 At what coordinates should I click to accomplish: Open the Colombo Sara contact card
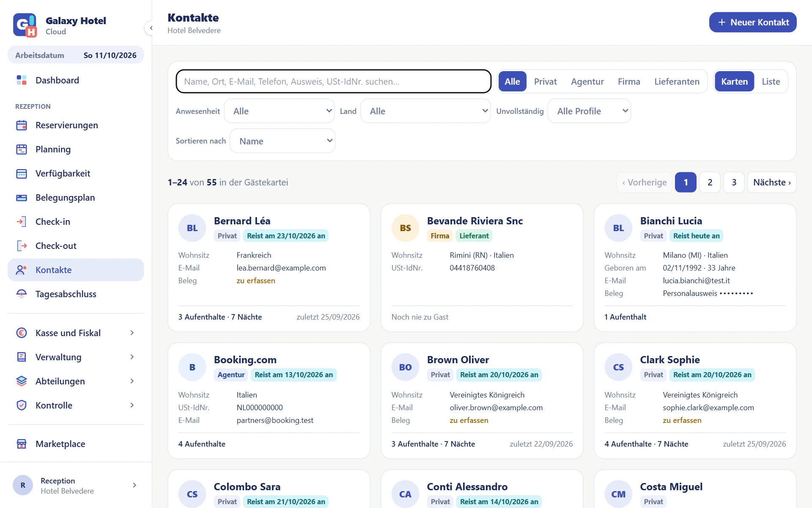click(x=269, y=489)
